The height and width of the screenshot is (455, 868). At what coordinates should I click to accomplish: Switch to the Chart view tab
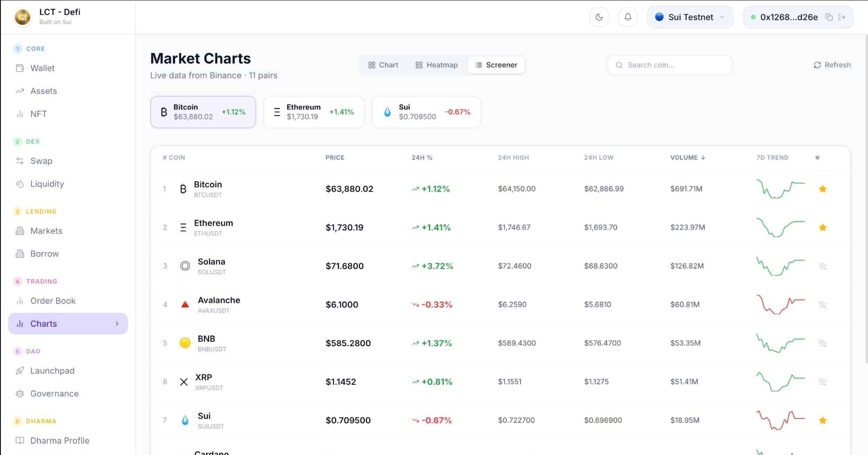tap(383, 65)
